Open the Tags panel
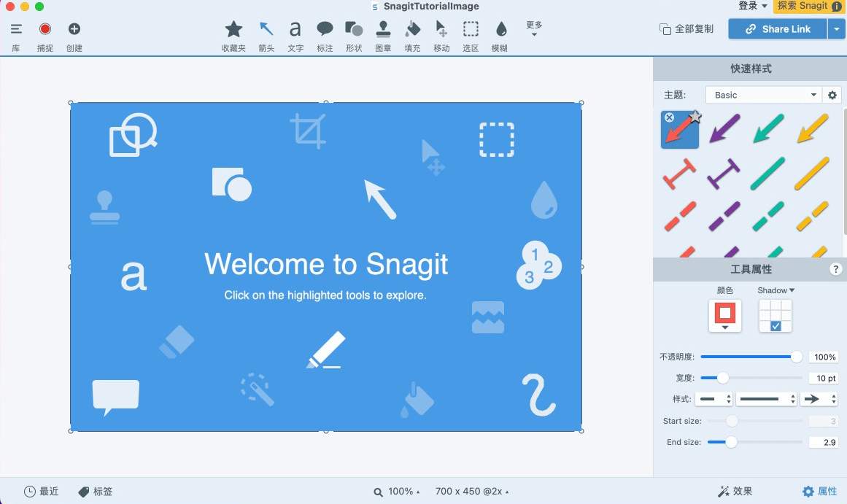Image resolution: width=847 pixels, height=504 pixels. (x=95, y=492)
